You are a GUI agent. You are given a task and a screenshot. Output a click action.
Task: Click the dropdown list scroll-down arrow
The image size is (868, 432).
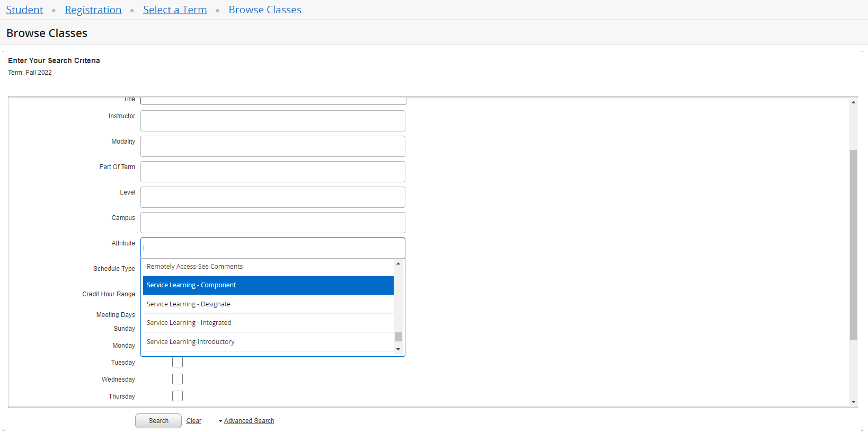[x=398, y=349]
